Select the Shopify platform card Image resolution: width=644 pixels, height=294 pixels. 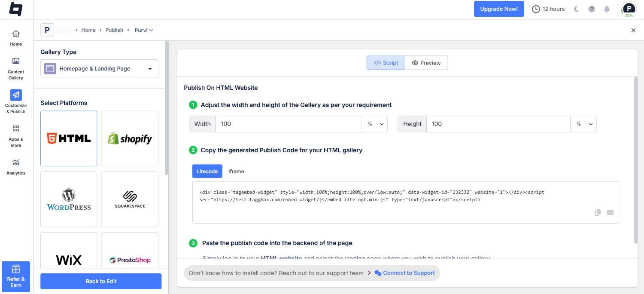tap(130, 138)
